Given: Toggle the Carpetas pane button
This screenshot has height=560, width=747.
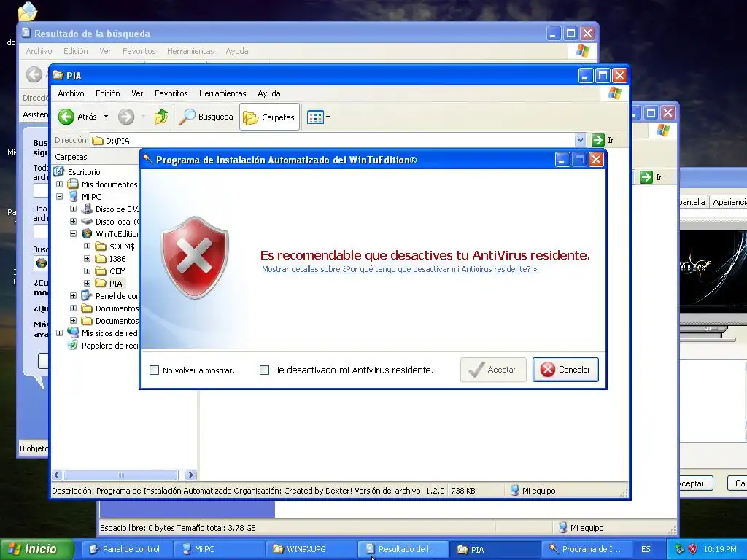Looking at the screenshot, I should click(x=269, y=117).
